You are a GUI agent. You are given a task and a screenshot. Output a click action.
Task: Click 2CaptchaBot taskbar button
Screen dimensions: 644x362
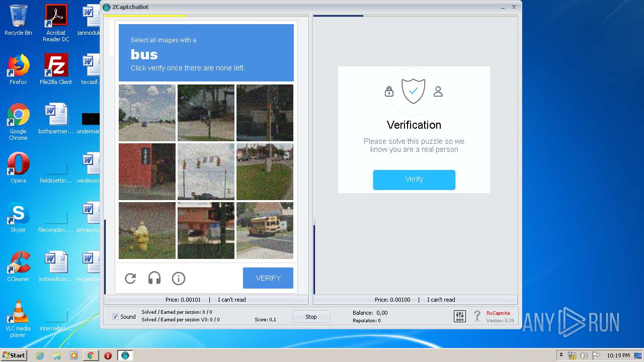(125, 355)
